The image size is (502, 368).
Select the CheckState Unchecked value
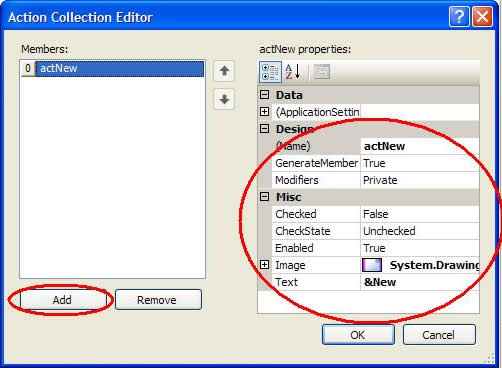click(x=420, y=231)
